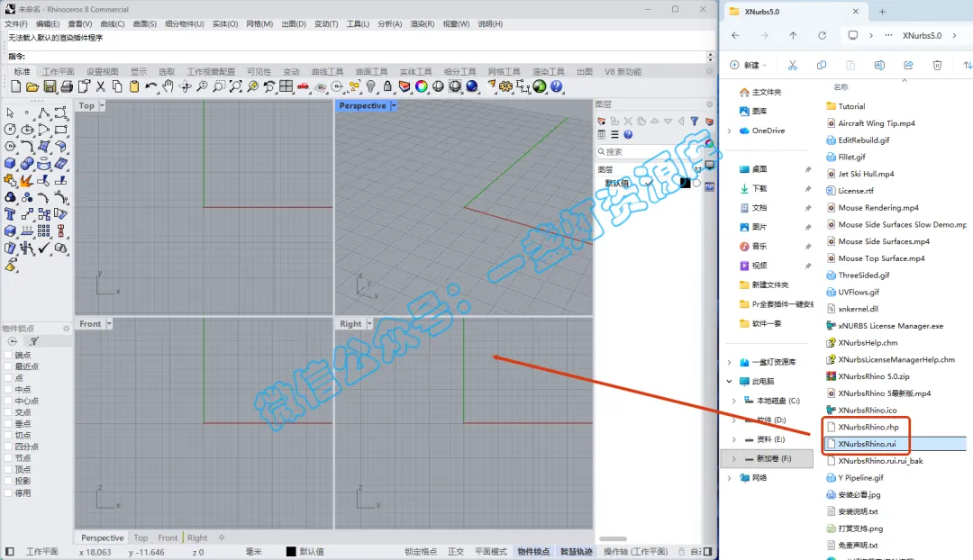Image resolution: width=973 pixels, height=560 pixels.
Task: Select the Rectangle tool in left sidebar
Action: 61,130
